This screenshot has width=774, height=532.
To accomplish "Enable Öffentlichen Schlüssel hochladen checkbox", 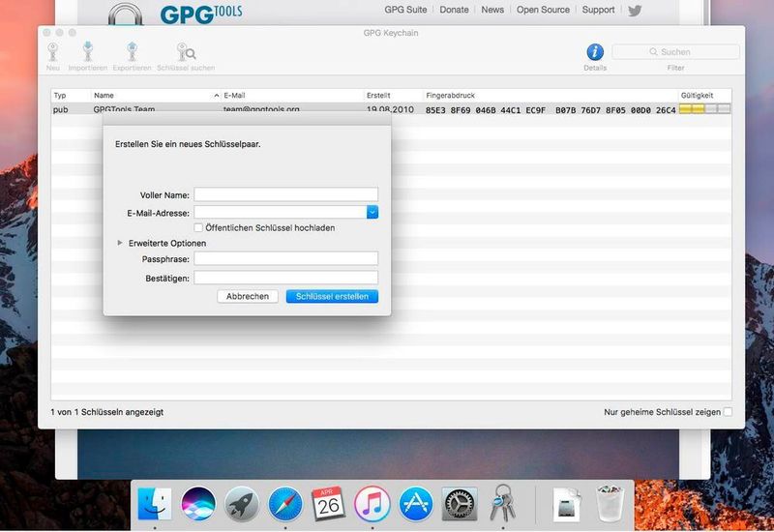I will [x=198, y=227].
